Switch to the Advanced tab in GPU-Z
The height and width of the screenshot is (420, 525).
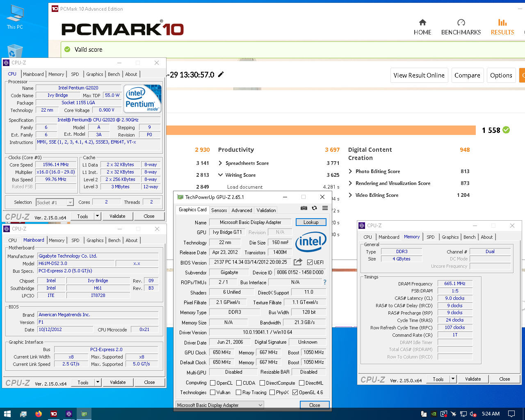coord(242,210)
